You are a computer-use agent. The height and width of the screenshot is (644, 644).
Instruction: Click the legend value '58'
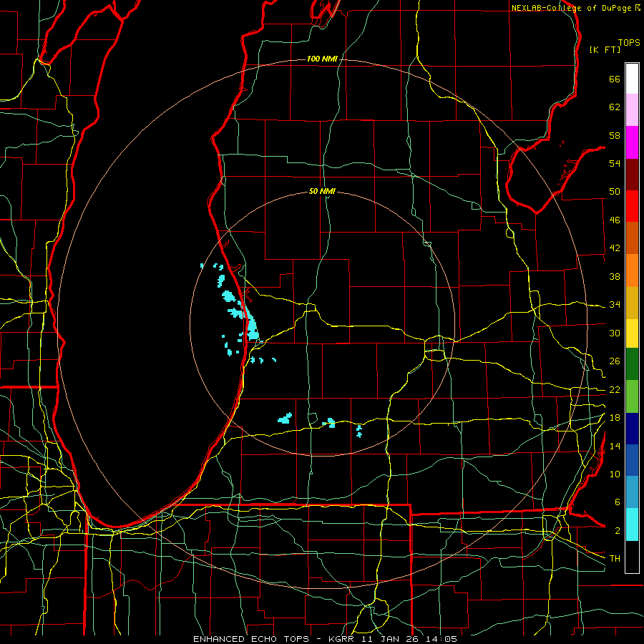[615, 135]
